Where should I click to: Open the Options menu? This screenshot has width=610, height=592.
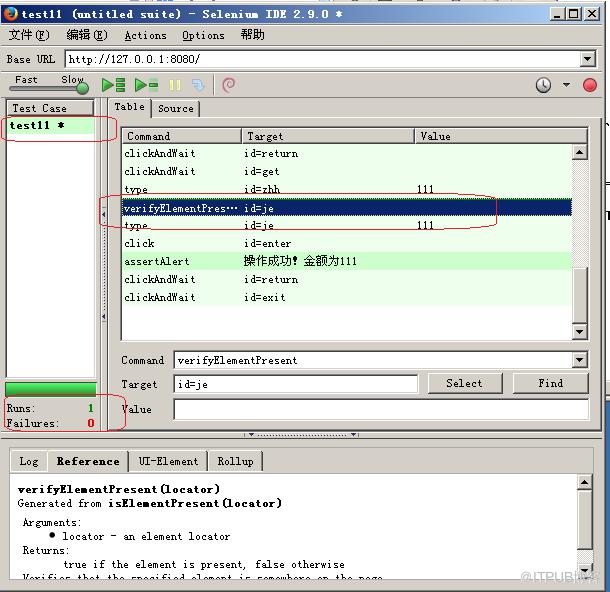tap(203, 35)
